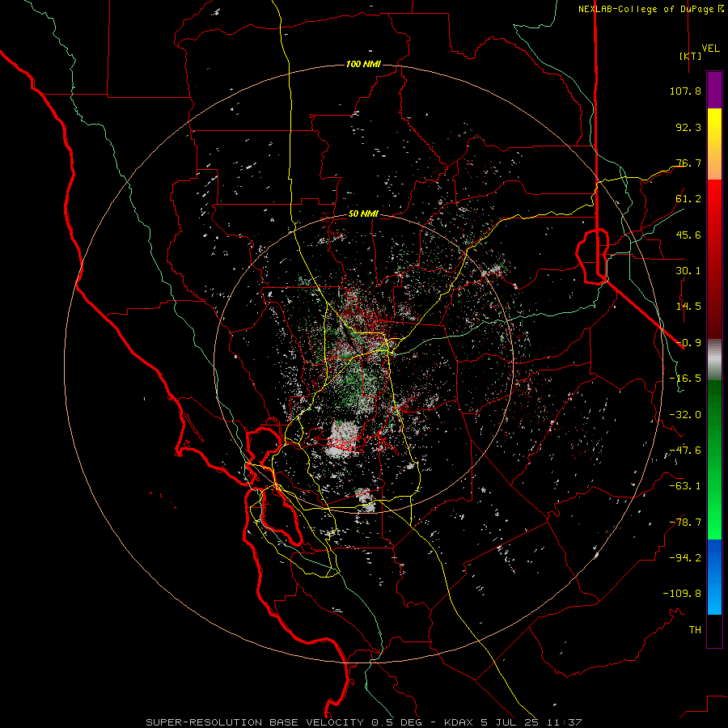Select the -47.6 legend value
728x728 pixels.
[685, 451]
